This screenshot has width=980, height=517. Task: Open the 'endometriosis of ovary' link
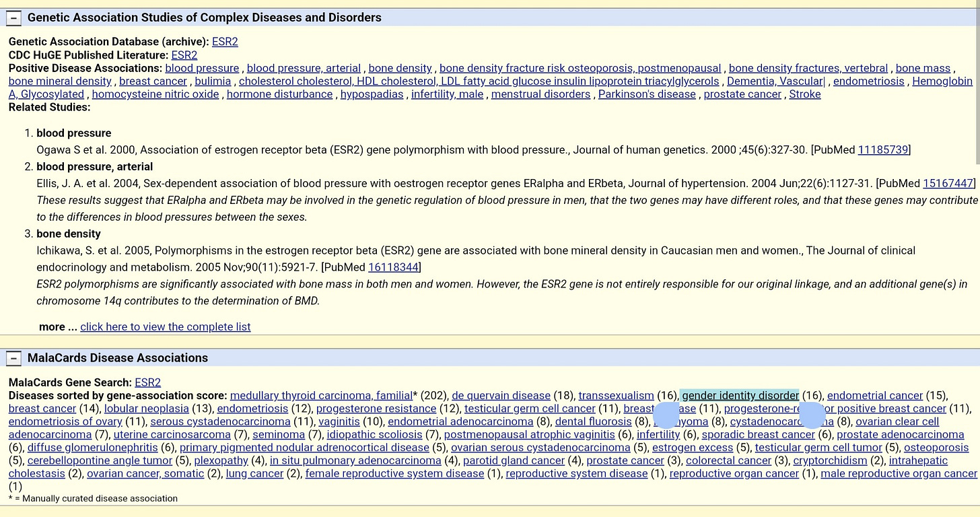tap(65, 422)
